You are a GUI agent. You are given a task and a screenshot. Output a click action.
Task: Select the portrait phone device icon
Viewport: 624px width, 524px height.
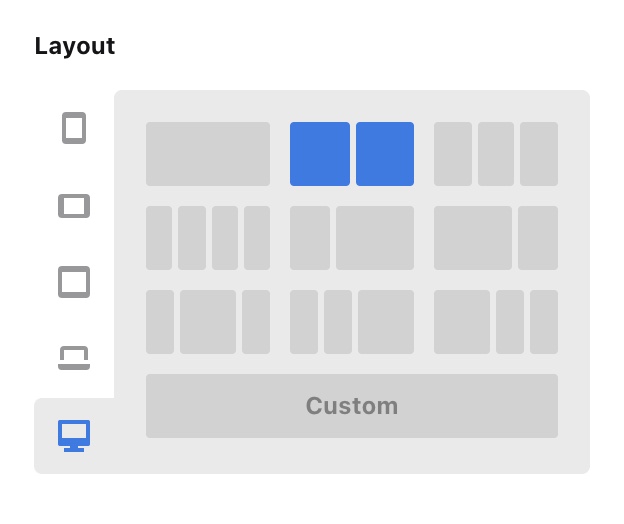pos(74,128)
